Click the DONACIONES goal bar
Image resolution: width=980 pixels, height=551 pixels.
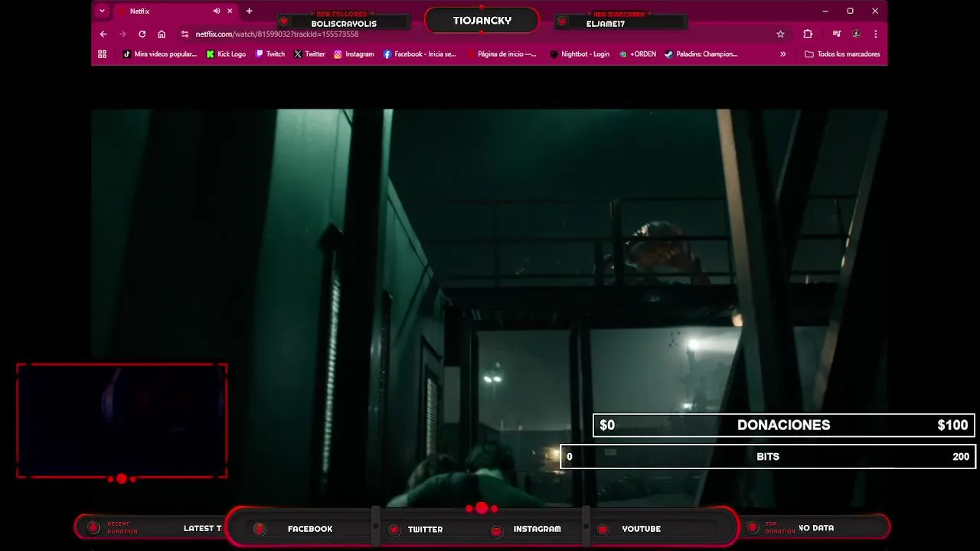783,425
